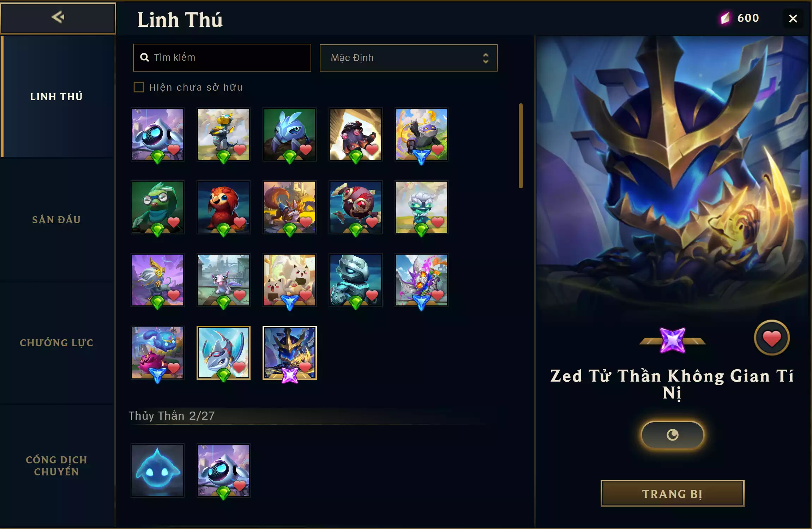Click the glowing animation preview button
Image resolution: width=812 pixels, height=529 pixels.
pos(672,435)
